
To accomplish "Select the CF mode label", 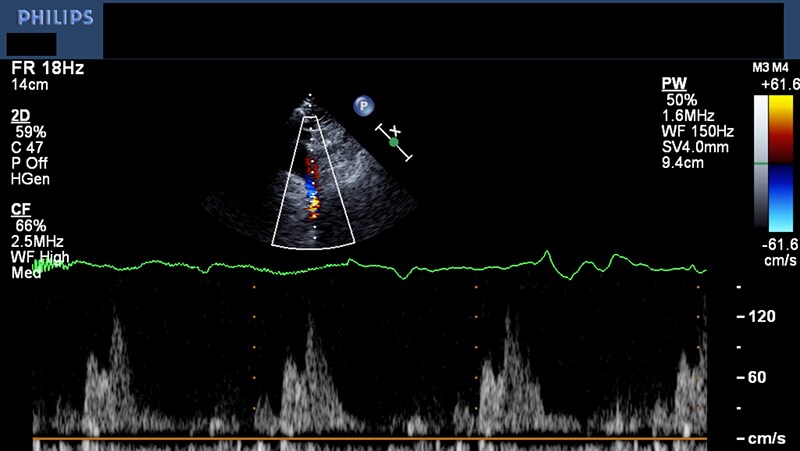I will click(21, 209).
